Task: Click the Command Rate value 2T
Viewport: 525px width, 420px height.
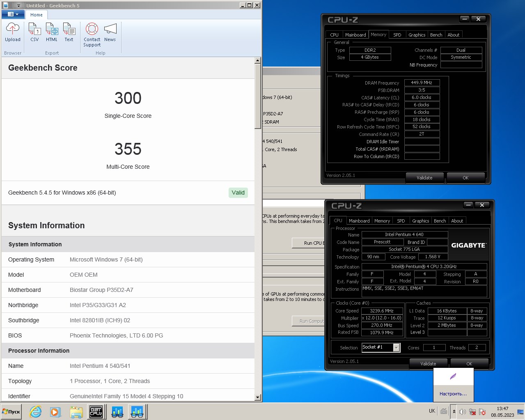Action: coord(422,134)
